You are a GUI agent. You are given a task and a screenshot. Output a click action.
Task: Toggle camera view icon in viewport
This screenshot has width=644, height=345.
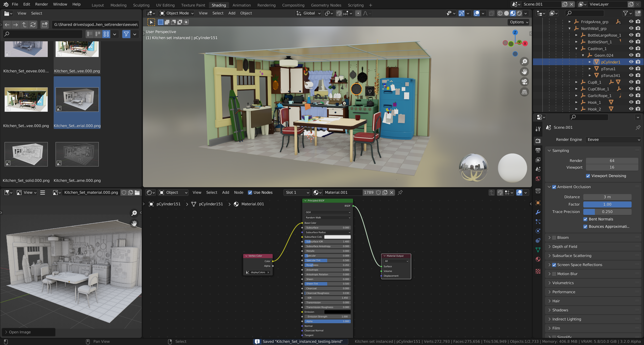[524, 82]
